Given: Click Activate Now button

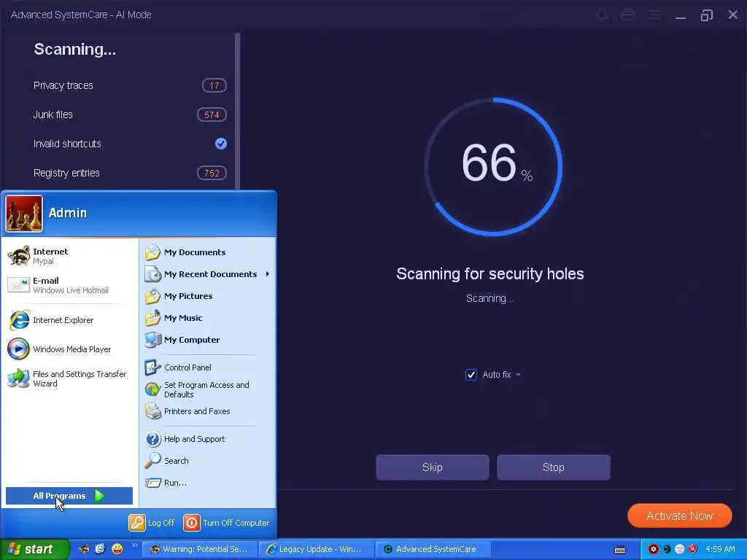Looking at the screenshot, I should [x=679, y=516].
